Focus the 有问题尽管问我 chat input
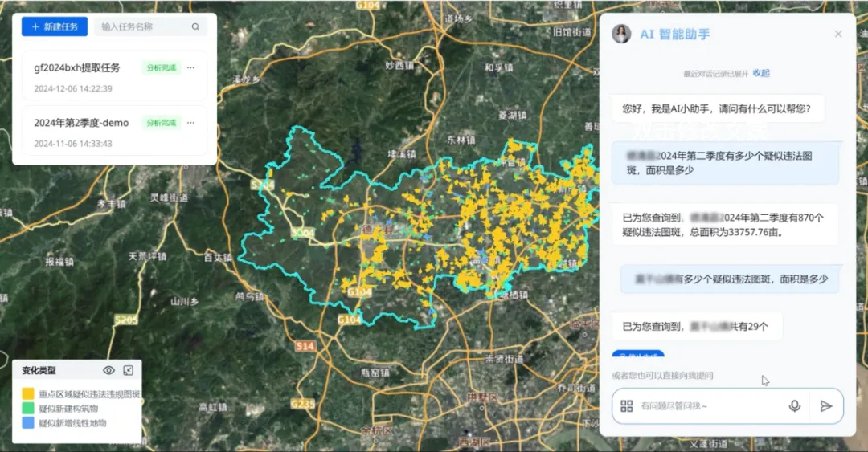 (x=707, y=406)
